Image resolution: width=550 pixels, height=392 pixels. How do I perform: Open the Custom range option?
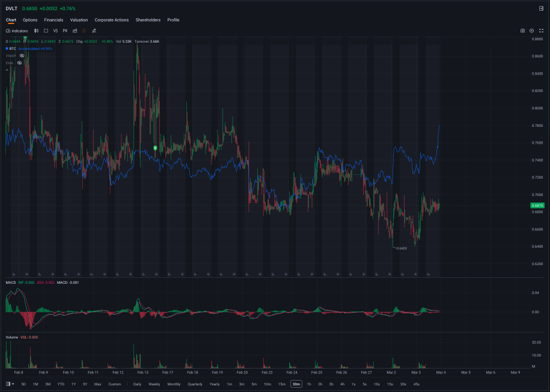pos(115,384)
